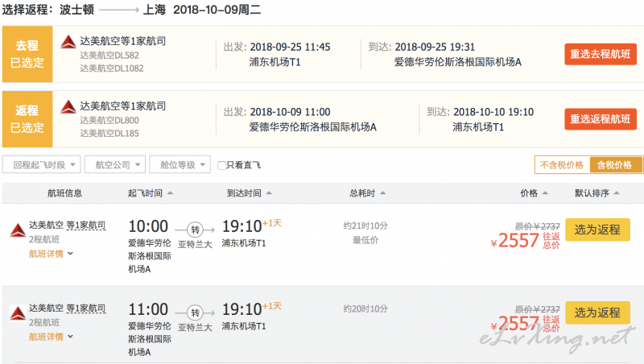This screenshot has height=364, width=644.
Task: Click flight number 达美航空DL582
Action: [109, 56]
